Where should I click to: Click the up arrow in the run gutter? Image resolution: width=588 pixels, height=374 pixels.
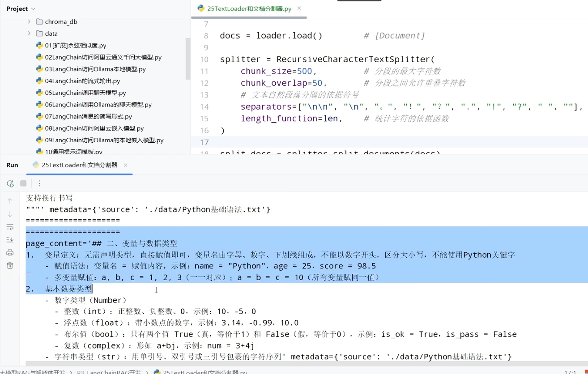pyautogui.click(x=10, y=201)
